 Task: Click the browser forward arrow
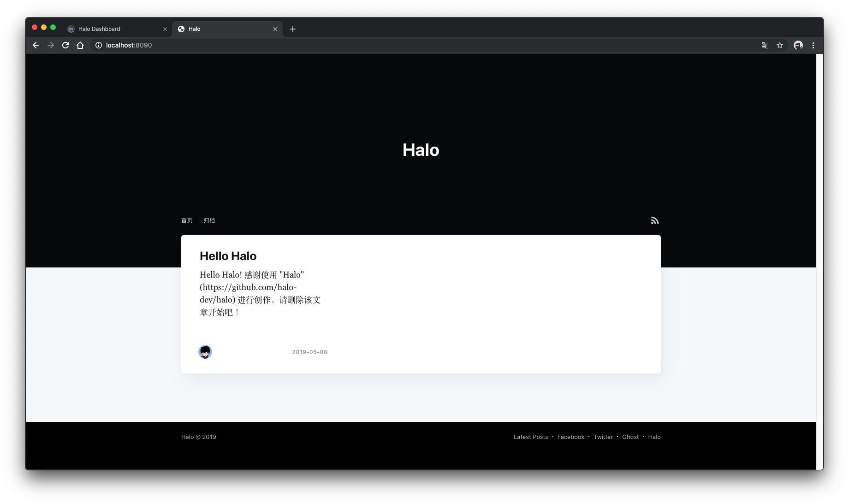tap(51, 45)
